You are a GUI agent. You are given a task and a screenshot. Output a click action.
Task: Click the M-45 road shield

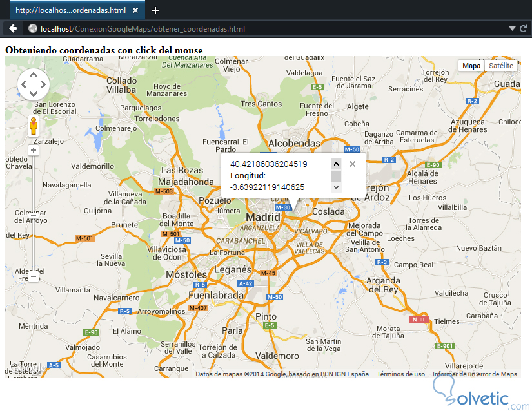268,272
